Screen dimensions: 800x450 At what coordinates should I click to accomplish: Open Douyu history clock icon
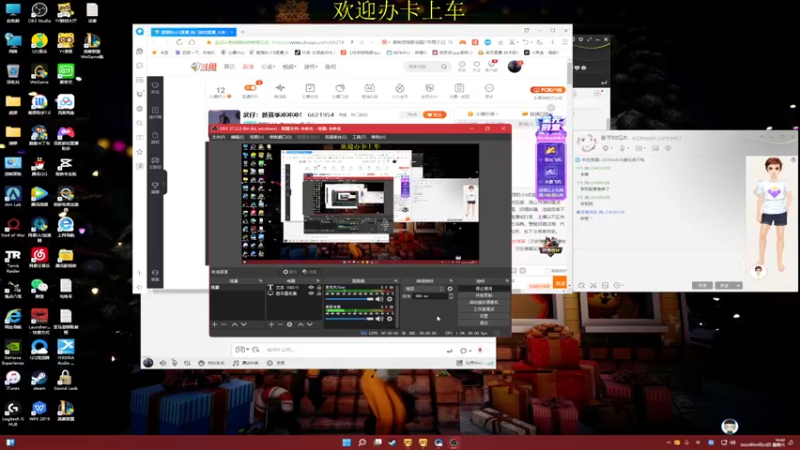[462, 65]
